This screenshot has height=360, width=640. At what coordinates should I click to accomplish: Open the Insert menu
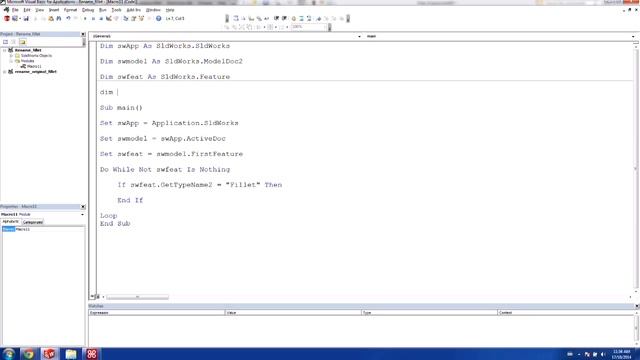coord(54,10)
